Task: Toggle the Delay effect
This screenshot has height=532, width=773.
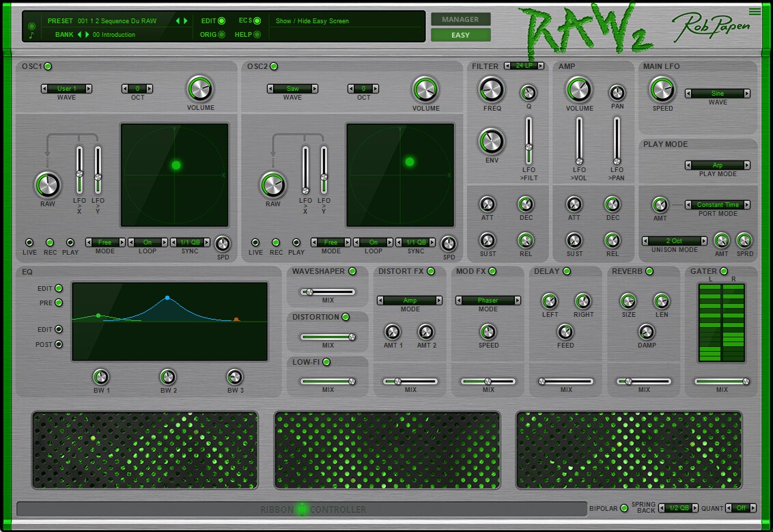Action: coord(567,271)
